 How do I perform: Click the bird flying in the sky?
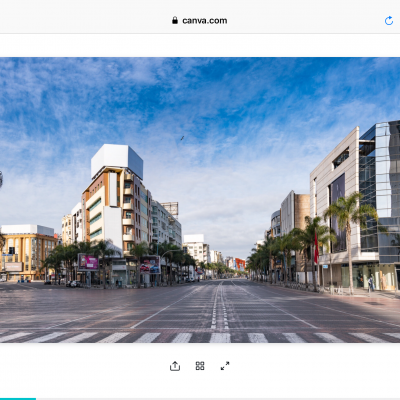[182, 138]
